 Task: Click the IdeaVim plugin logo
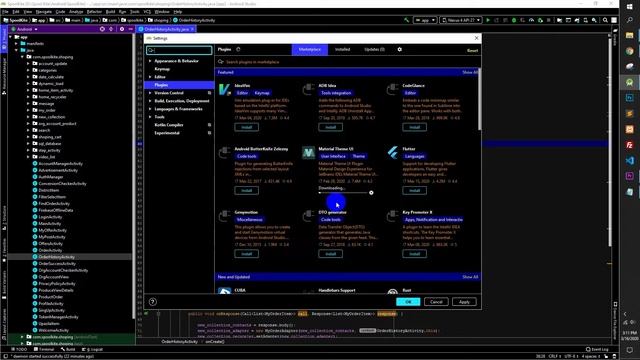224,89
